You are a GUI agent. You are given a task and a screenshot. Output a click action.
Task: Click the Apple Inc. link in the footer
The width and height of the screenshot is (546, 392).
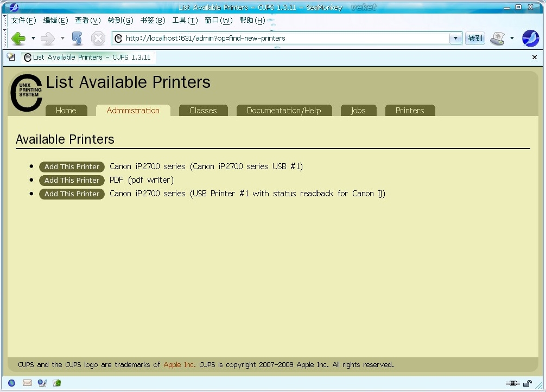pos(179,364)
